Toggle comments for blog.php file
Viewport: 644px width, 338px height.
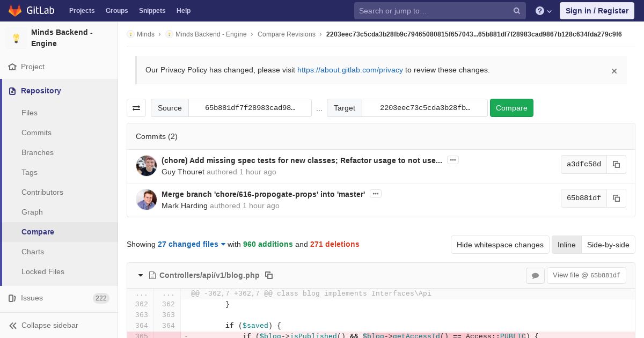535,275
